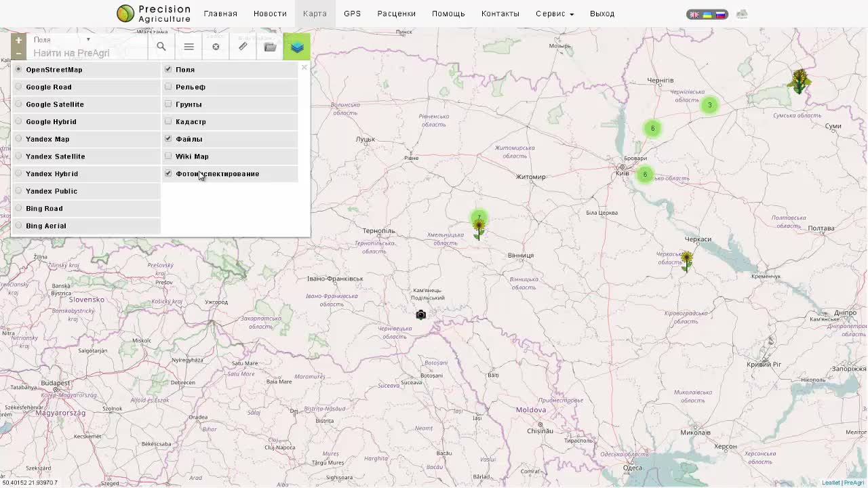This screenshot has height=488, width=868.
Task: Click the Chișinău city label
Action: 540,430
